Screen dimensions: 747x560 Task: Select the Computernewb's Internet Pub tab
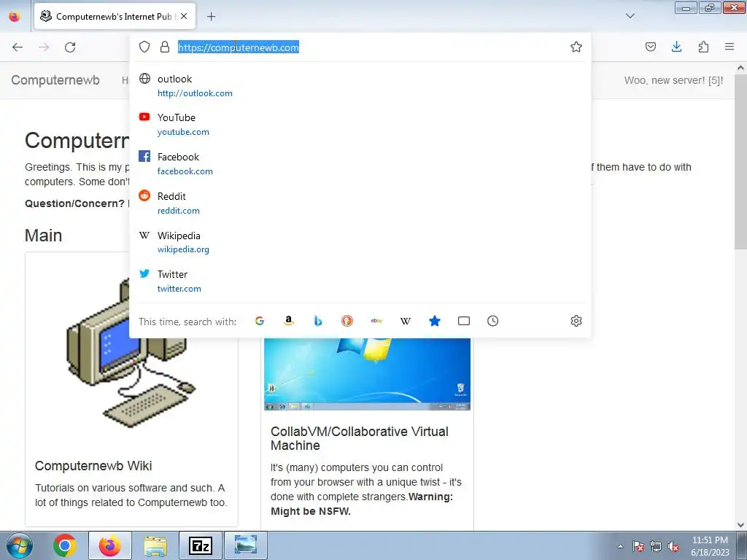click(x=115, y=16)
